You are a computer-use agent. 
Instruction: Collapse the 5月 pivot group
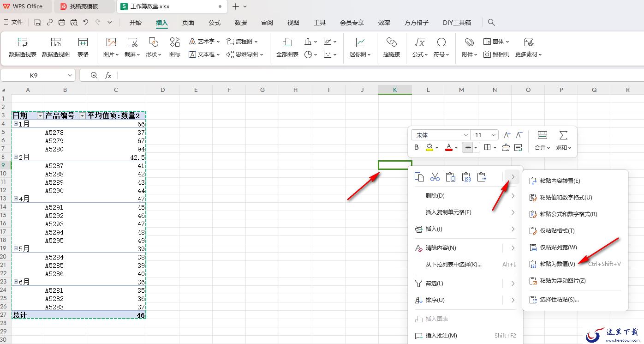coord(16,248)
